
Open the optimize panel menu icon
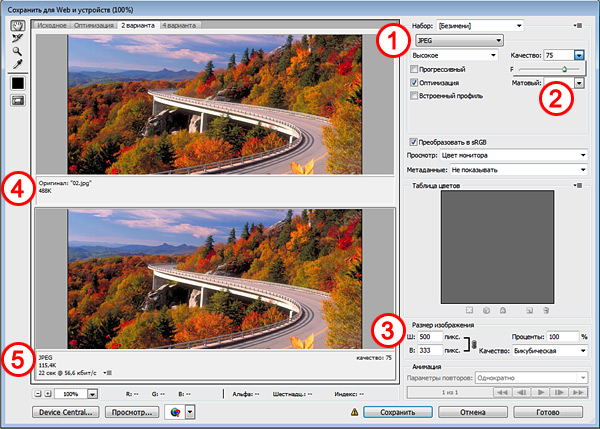pos(578,26)
